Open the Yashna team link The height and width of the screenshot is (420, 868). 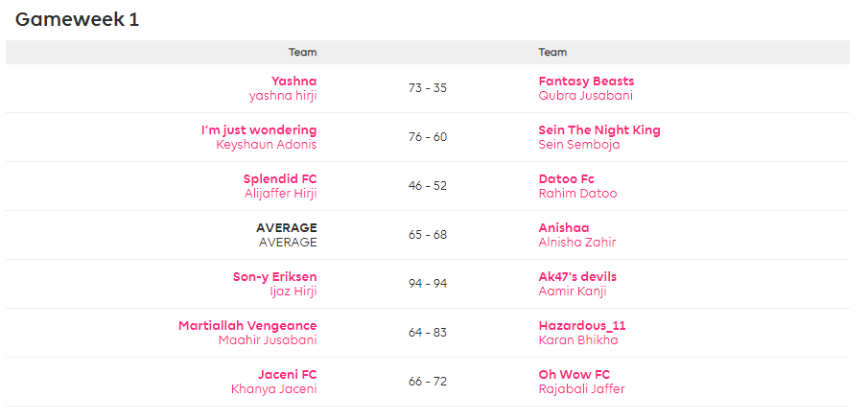[x=293, y=82]
